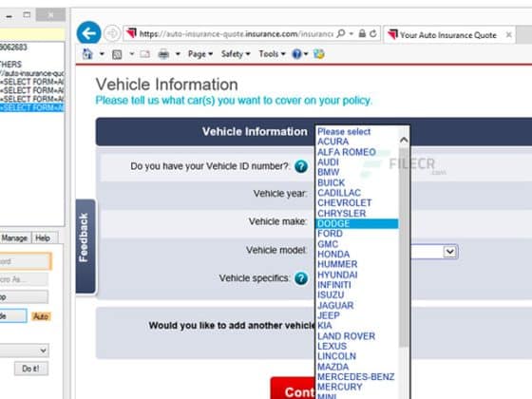The height and width of the screenshot is (399, 532).
Task: Select ALFA ROMEO in make list
Action: pos(347,152)
